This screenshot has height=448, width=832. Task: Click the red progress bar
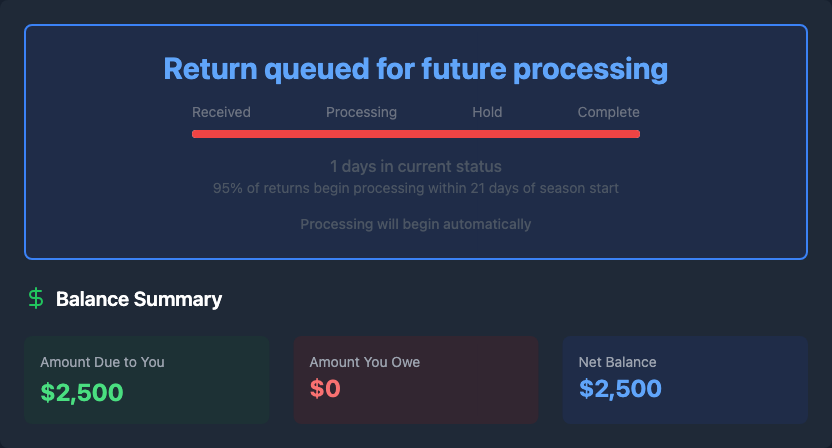coord(416,133)
